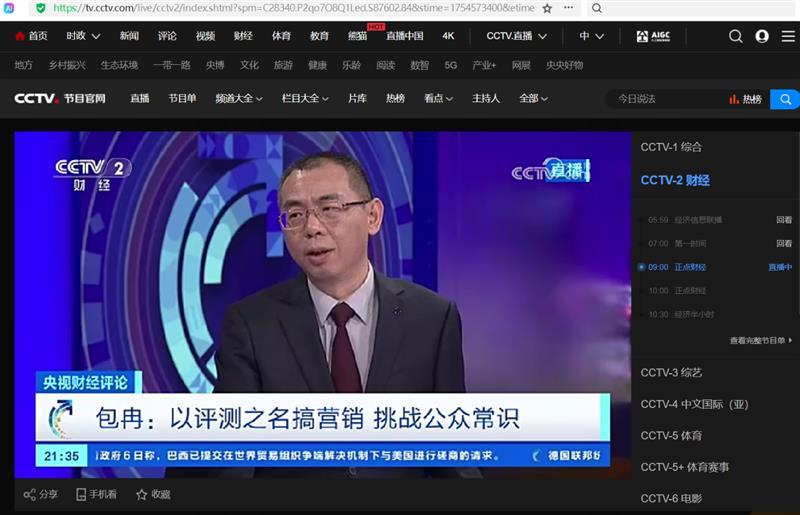Select the CCTV-6 电影 channel

pos(671,499)
